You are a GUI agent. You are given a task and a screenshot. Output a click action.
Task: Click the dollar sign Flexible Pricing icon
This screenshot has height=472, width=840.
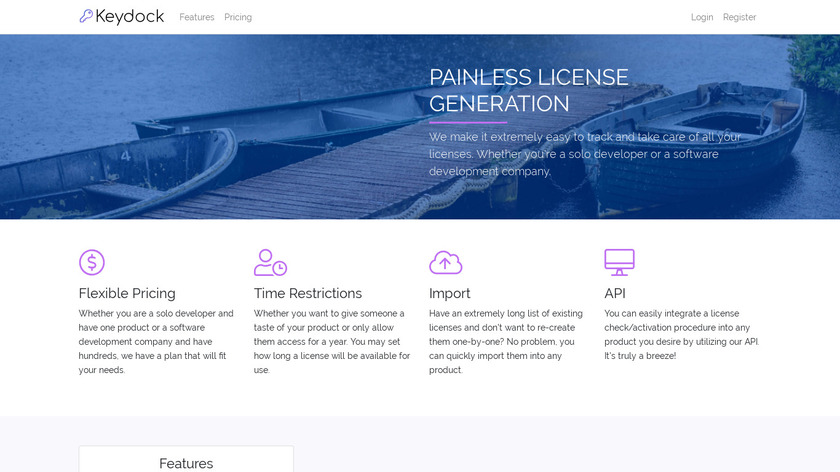tap(92, 263)
